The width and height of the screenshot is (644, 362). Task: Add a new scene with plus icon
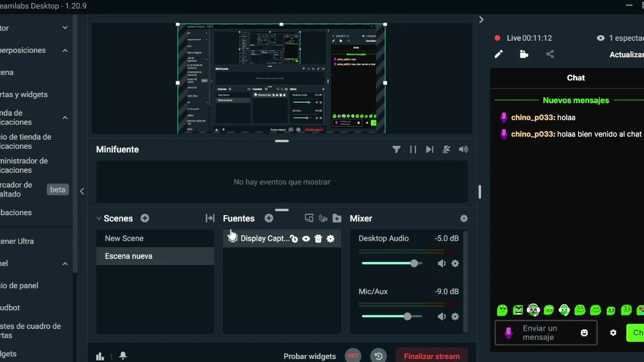point(145,218)
